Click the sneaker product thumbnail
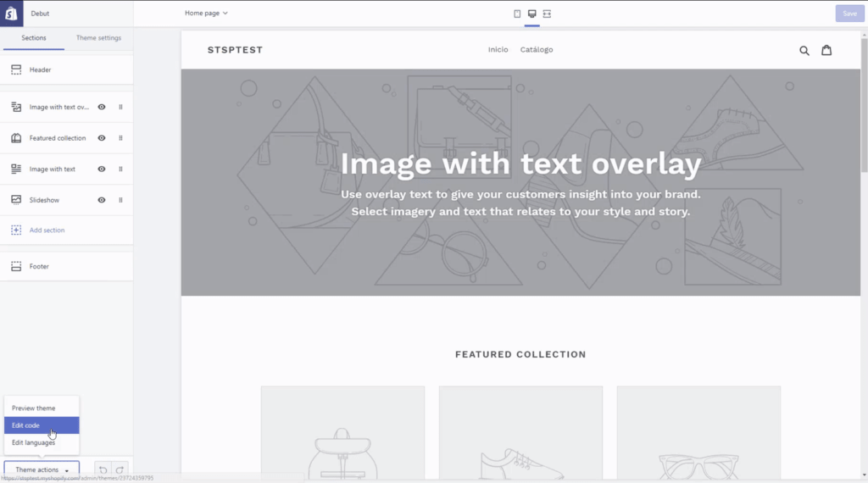Image resolution: width=868 pixels, height=483 pixels. [x=520, y=434]
